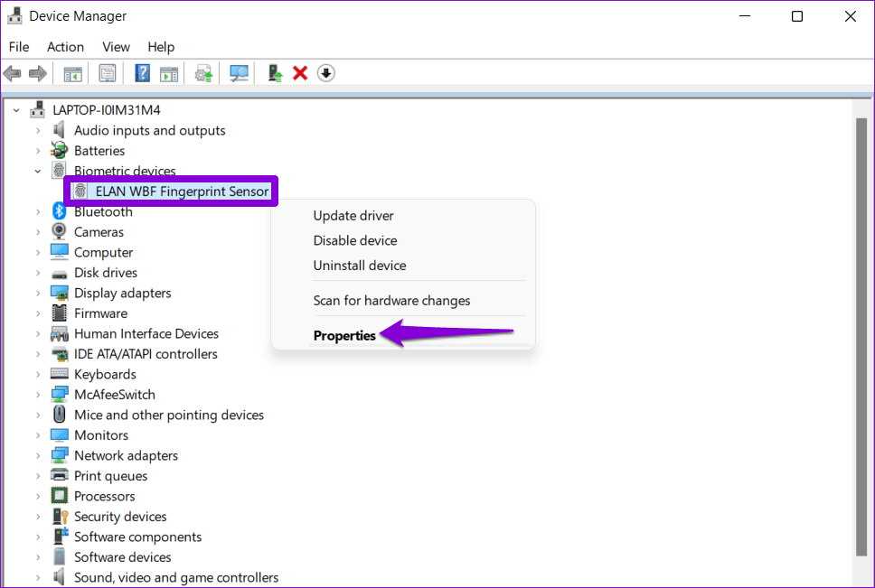Open the Properties toolbar icon
The height and width of the screenshot is (588, 875).
coord(108,73)
